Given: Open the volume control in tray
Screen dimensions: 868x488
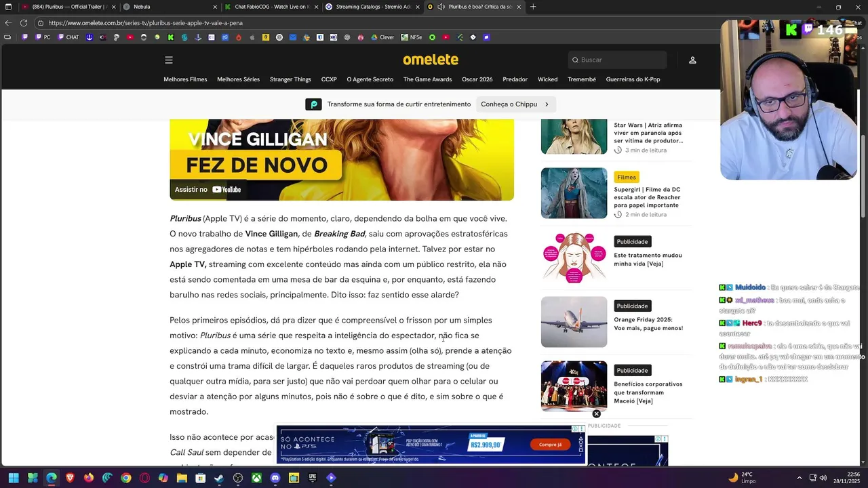Looking at the screenshot, I should click(x=823, y=478).
